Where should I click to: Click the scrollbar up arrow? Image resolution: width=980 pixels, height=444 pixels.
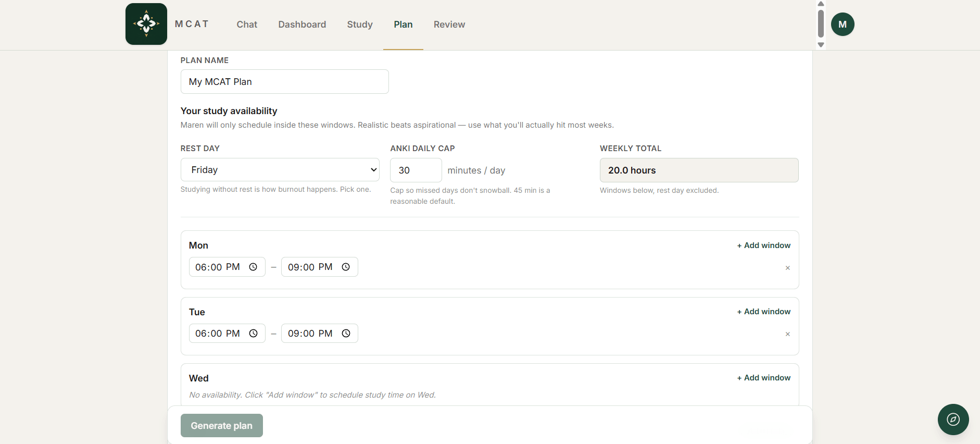click(x=821, y=4)
